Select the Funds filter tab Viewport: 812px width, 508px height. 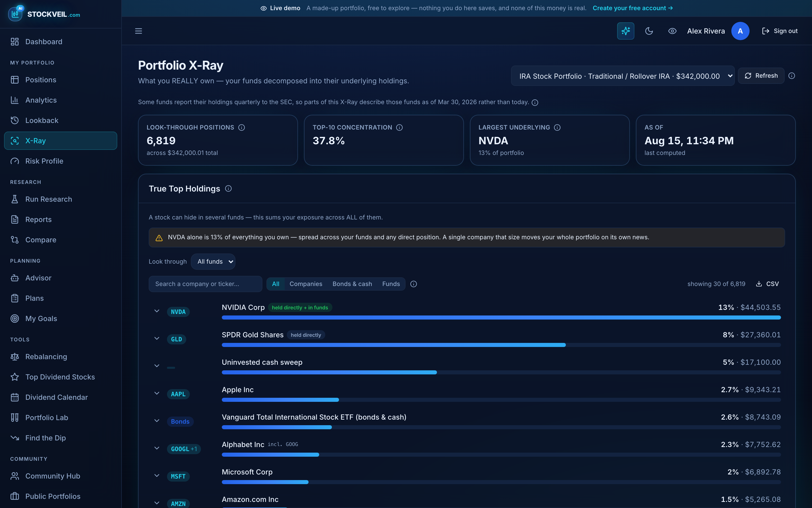tap(391, 284)
